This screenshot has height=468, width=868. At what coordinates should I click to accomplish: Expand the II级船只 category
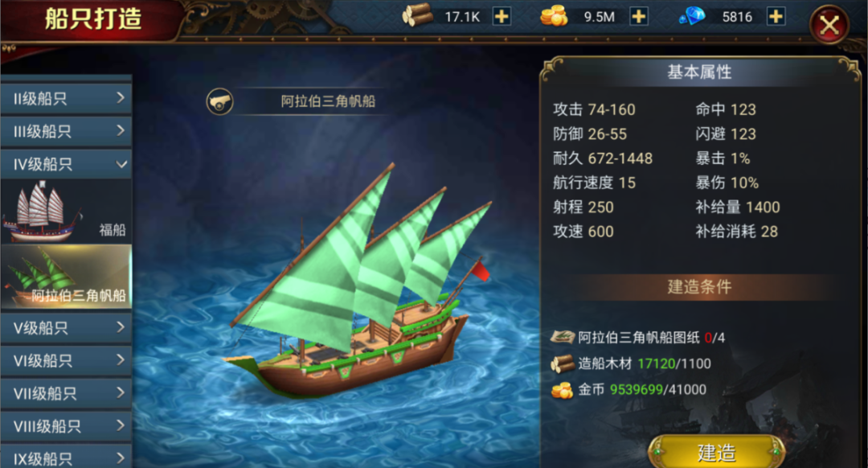(66, 99)
